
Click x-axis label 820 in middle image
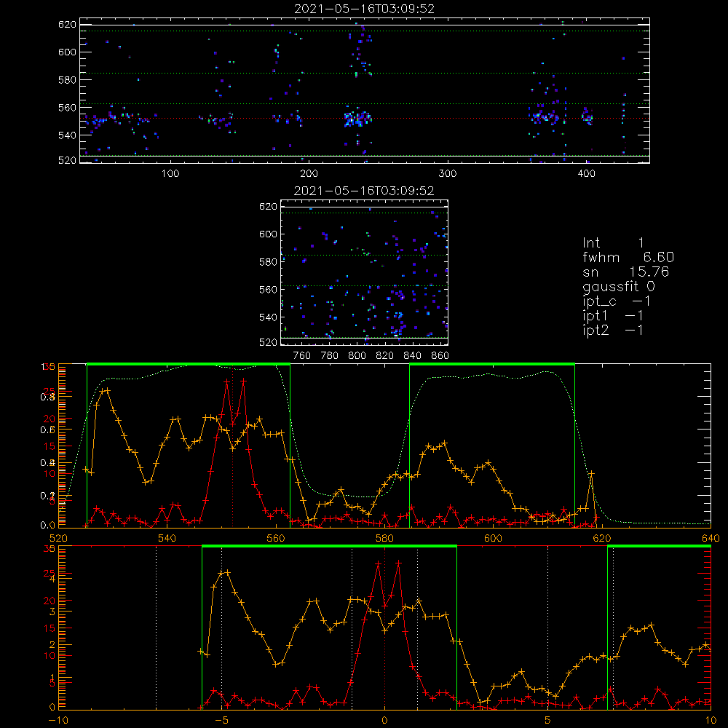coord(385,356)
